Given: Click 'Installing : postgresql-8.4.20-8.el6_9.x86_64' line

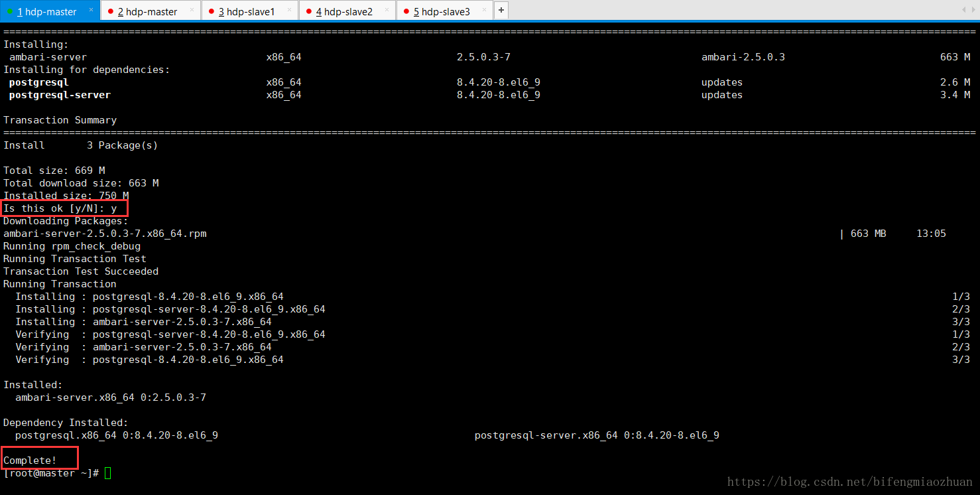Looking at the screenshot, I should (150, 297).
